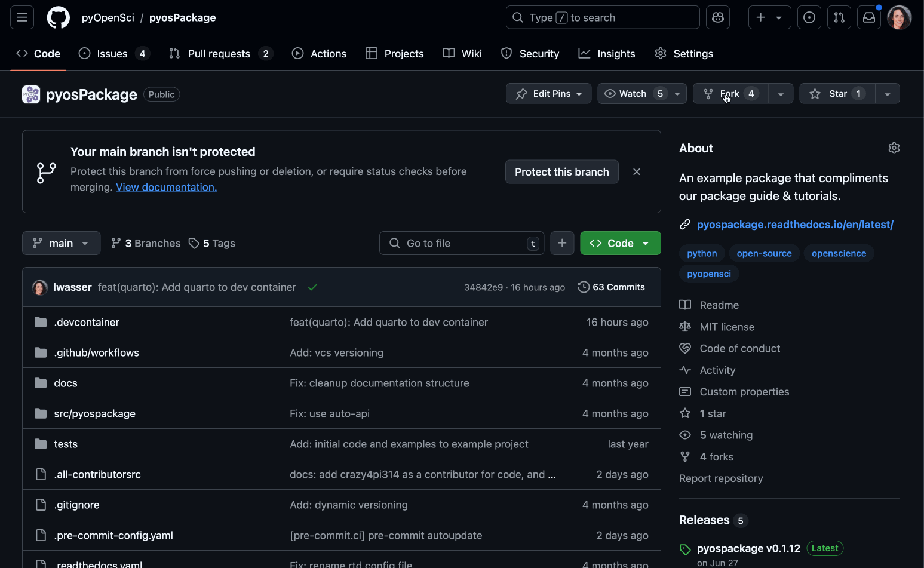Select the Code tab

click(38, 54)
